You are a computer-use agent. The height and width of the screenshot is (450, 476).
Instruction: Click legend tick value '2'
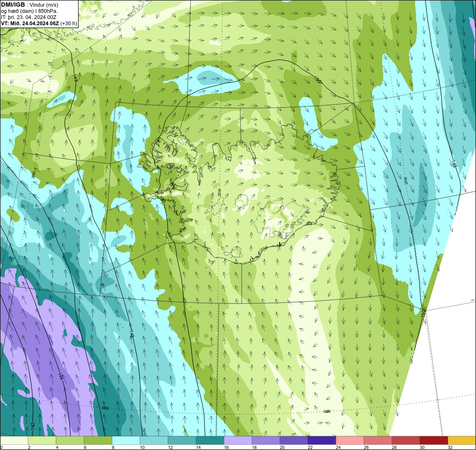tap(29, 447)
